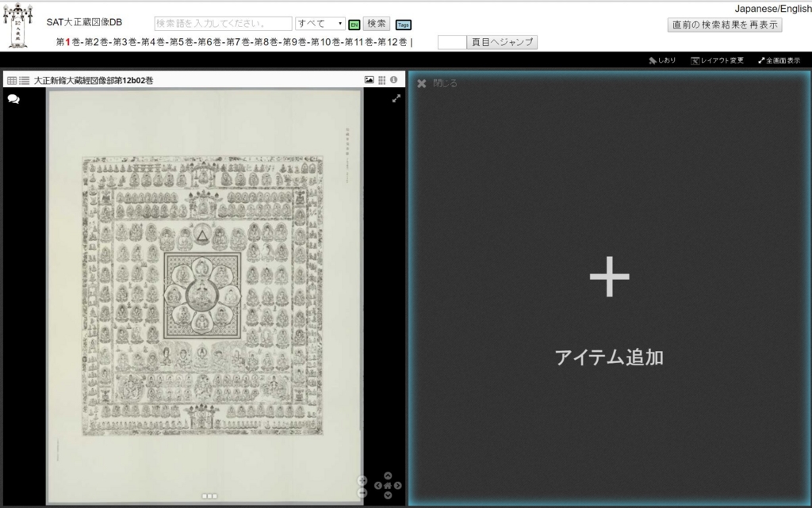Click the large plus add-item icon
The width and height of the screenshot is (812, 508).
coord(610,277)
